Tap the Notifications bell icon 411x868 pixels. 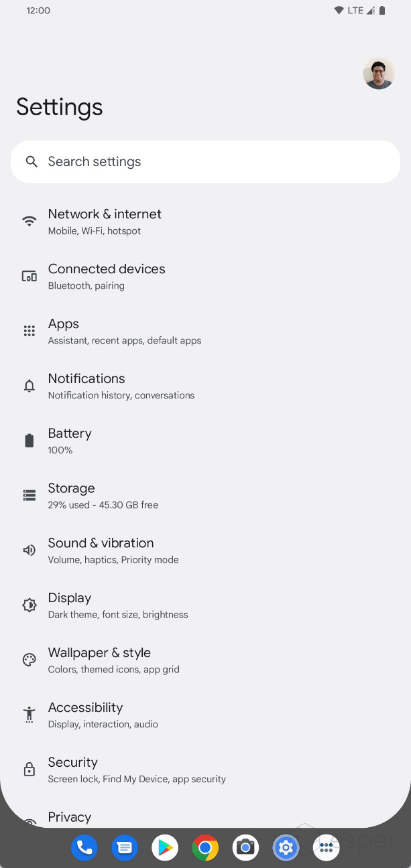click(x=29, y=386)
